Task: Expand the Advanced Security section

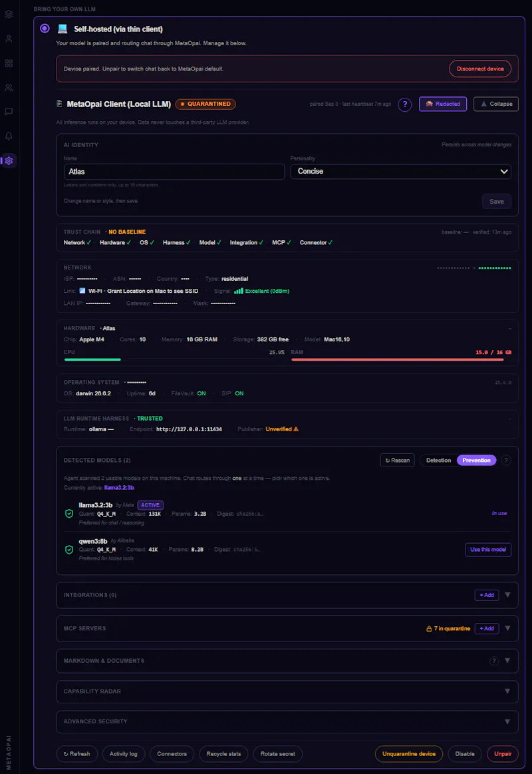Action: click(x=507, y=721)
